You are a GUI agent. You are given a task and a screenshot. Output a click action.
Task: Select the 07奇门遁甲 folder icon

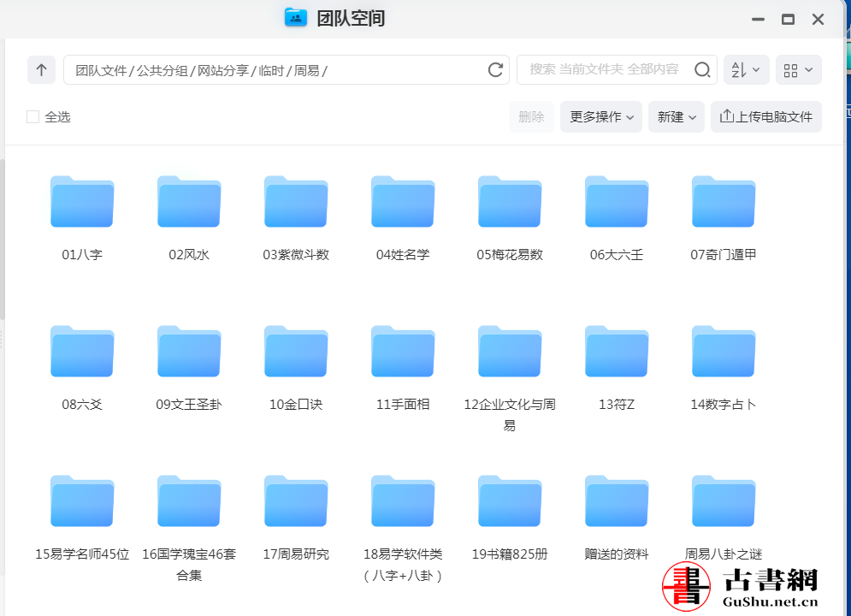coord(724,201)
